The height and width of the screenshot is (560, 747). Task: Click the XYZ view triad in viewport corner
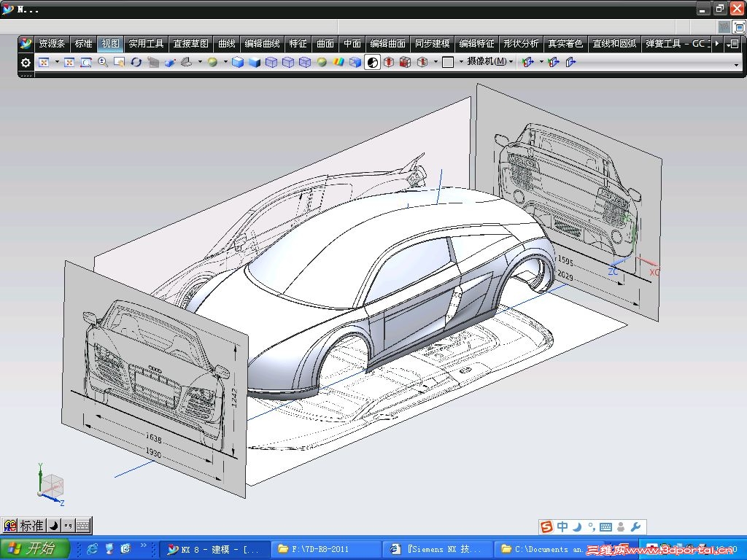point(50,486)
